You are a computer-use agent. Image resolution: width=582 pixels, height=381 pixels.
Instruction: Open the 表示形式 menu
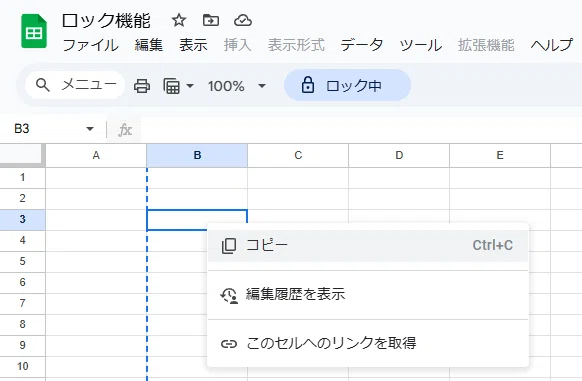click(x=296, y=45)
